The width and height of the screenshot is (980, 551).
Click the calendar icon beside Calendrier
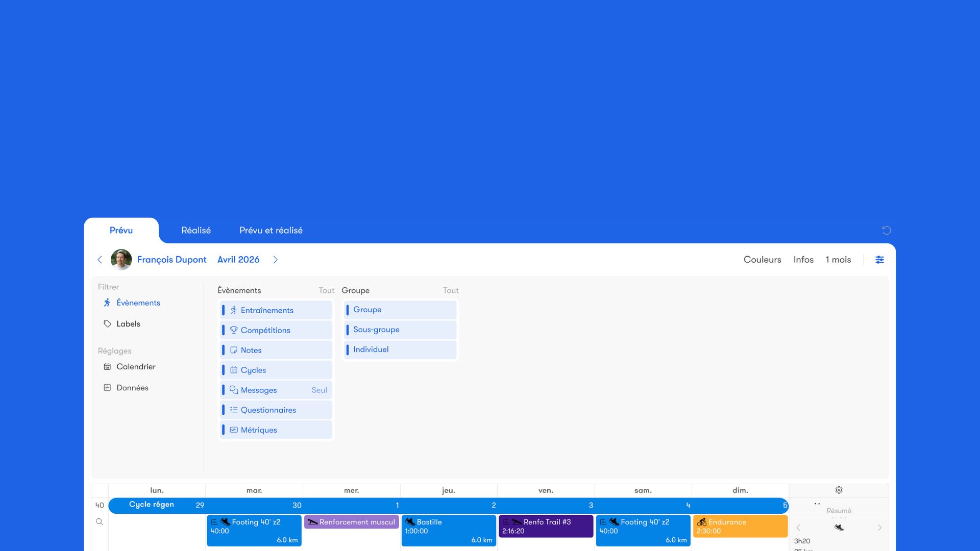(x=107, y=367)
